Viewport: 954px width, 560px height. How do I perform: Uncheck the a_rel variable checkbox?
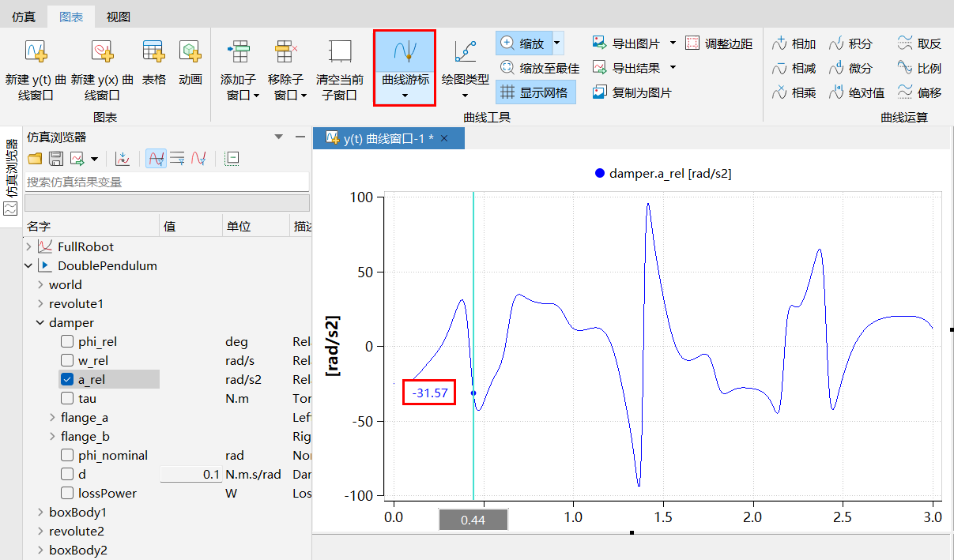point(67,380)
